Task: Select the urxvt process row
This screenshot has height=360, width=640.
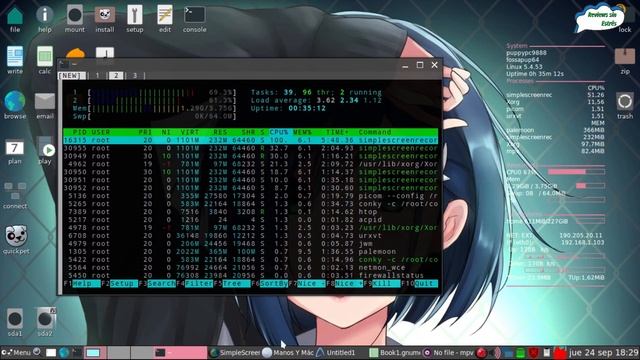Action: pos(251,236)
